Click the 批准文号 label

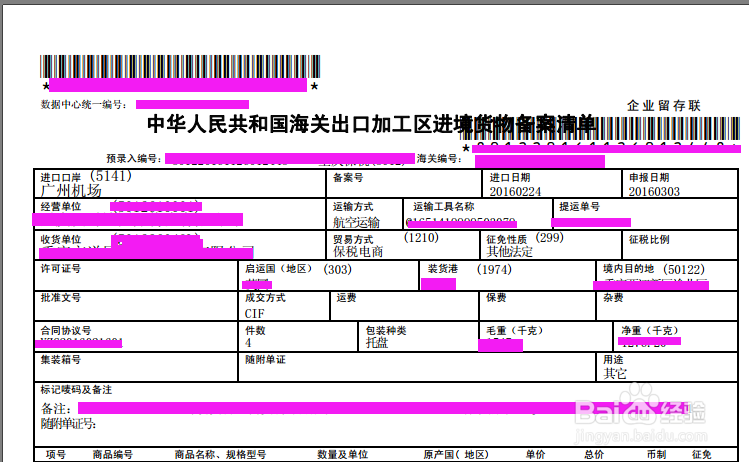coord(61,298)
